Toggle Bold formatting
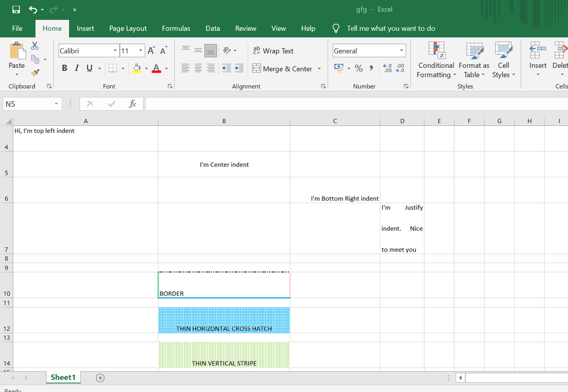568x392 pixels. coord(64,68)
